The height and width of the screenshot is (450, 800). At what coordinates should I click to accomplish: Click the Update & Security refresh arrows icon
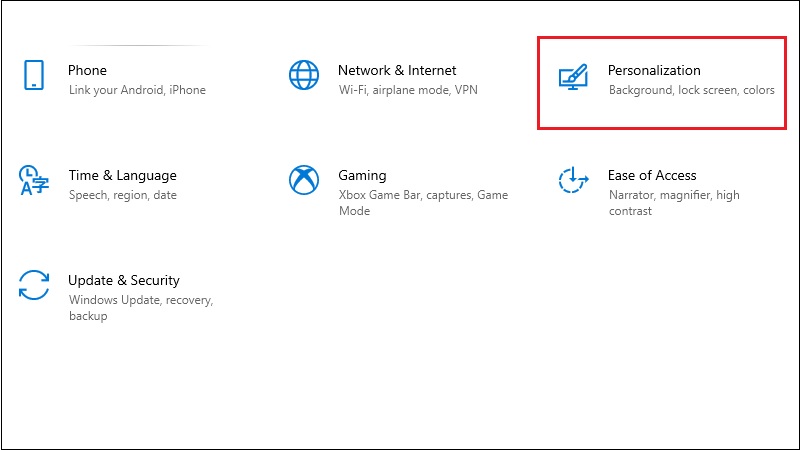(34, 285)
